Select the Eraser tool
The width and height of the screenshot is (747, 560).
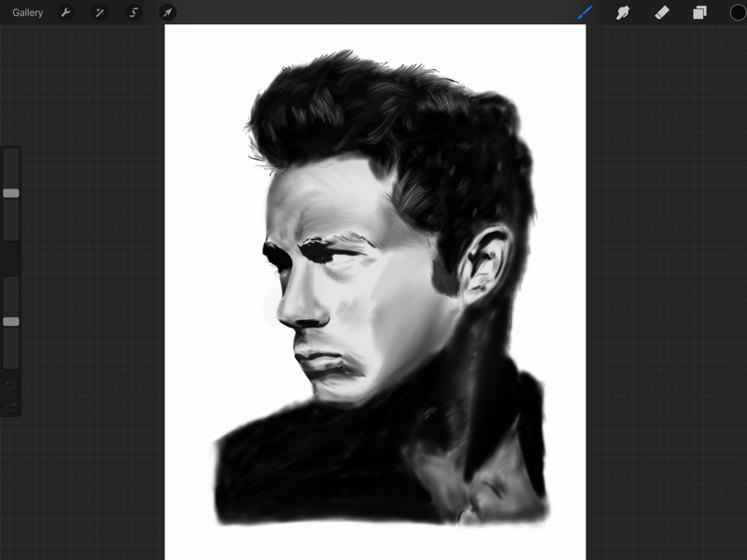click(x=661, y=13)
